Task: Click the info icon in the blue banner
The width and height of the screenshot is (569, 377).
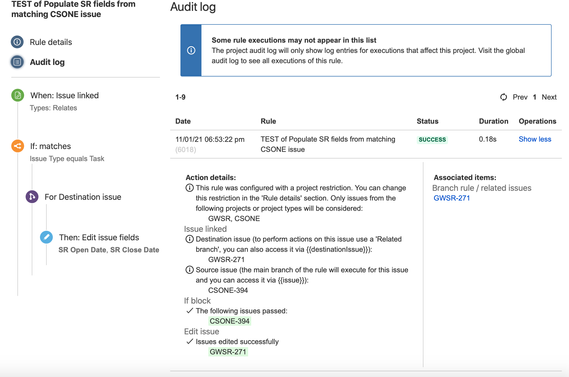Action: tap(191, 50)
